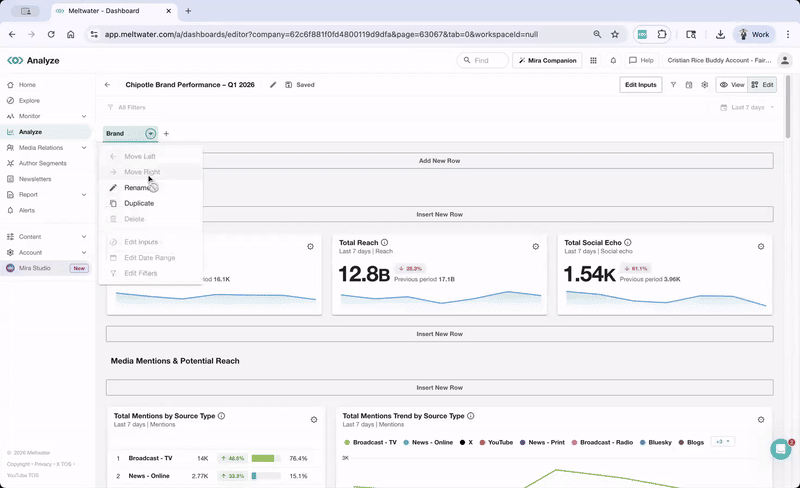Expand the Content sidebar section

(84, 237)
